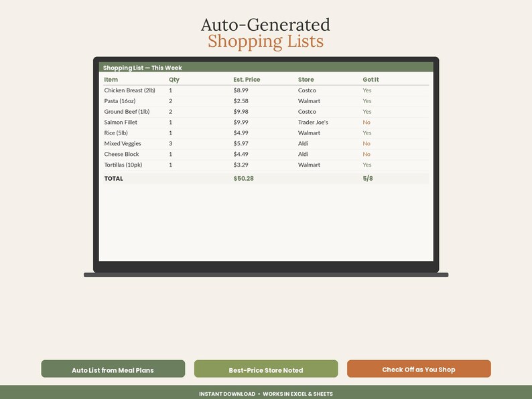The height and width of the screenshot is (399, 532).
Task: Select the $9.99 Salmon Fillet price cell
Action: point(241,123)
